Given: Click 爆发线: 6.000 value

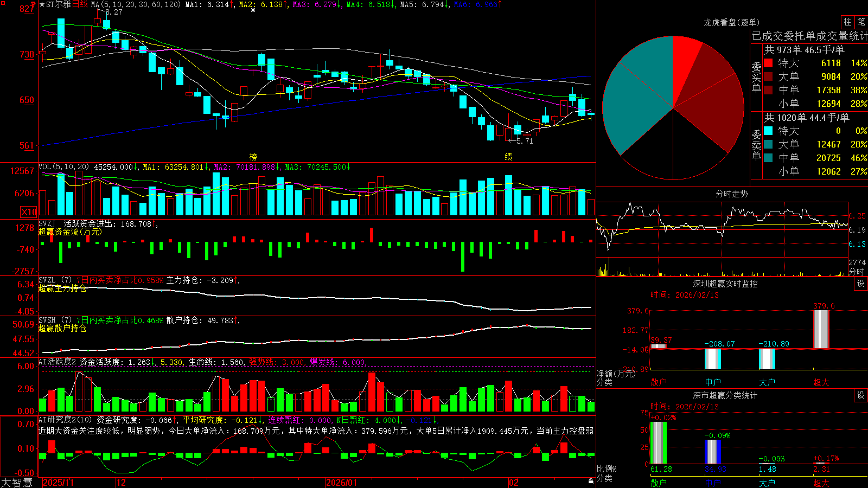Looking at the screenshot, I should [x=337, y=362].
